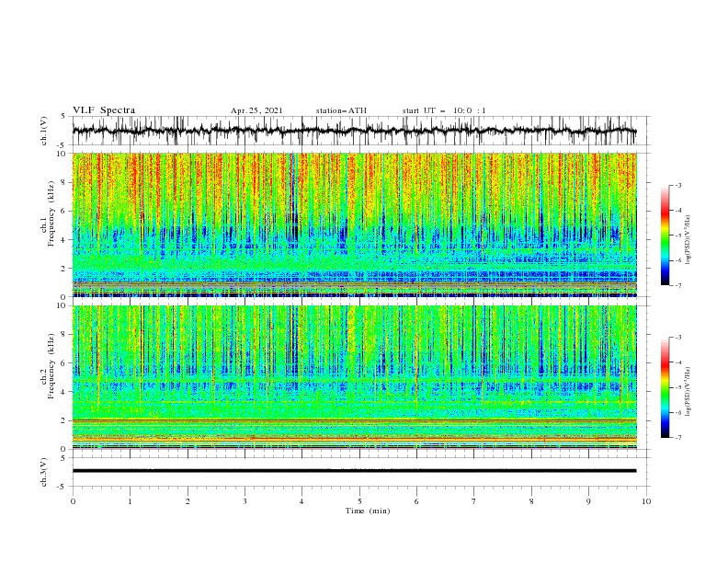
Task: Click the time axis tick label "6"
Action: pyautogui.click(x=416, y=501)
